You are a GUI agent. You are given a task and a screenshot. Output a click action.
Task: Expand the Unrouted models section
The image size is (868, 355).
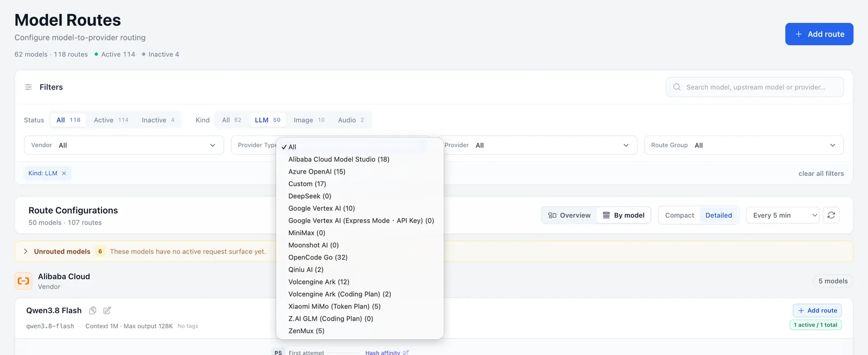click(25, 251)
